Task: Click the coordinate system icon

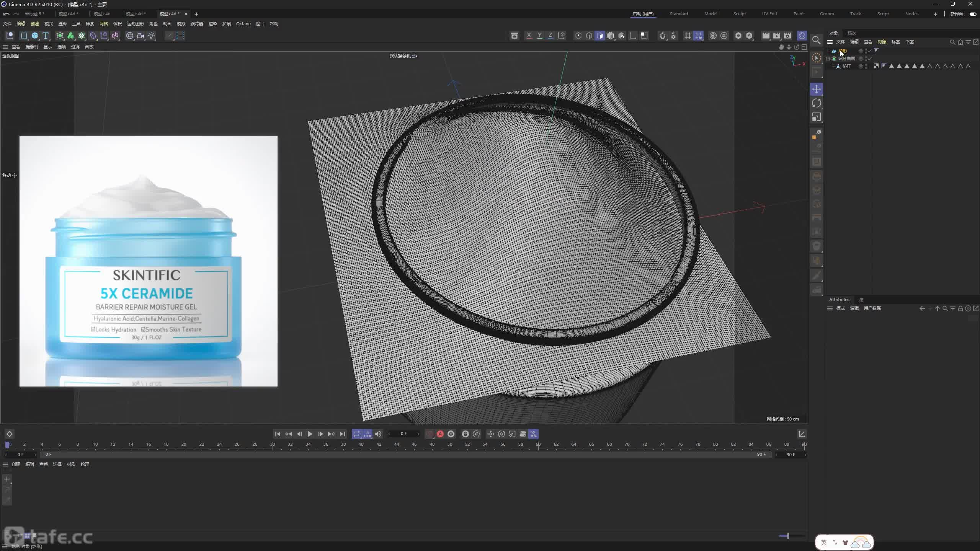Action: coord(561,36)
